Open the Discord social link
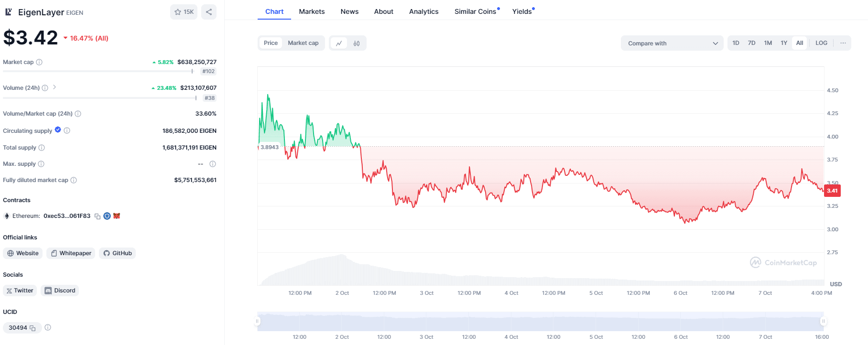This screenshot has height=345, width=868. (60, 291)
